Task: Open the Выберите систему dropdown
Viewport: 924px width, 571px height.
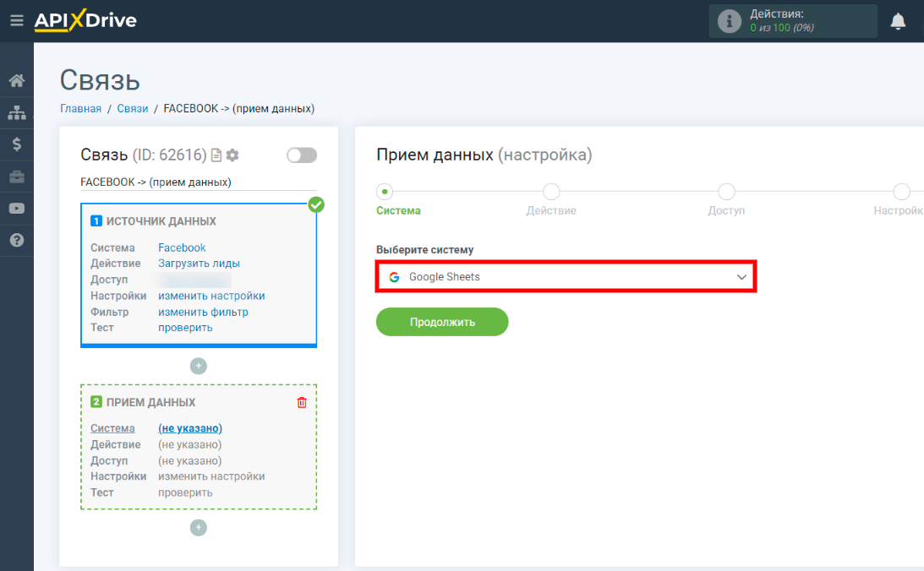Action: click(566, 276)
